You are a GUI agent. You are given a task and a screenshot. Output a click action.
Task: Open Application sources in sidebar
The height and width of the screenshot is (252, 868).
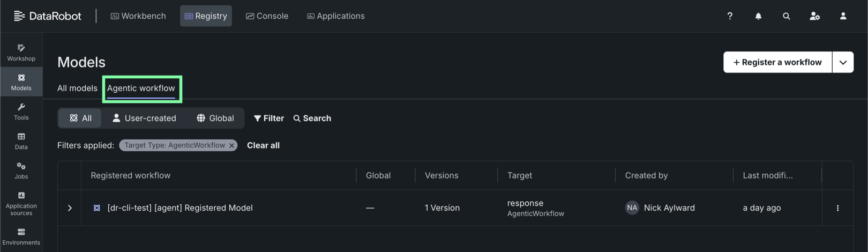pos(21,203)
